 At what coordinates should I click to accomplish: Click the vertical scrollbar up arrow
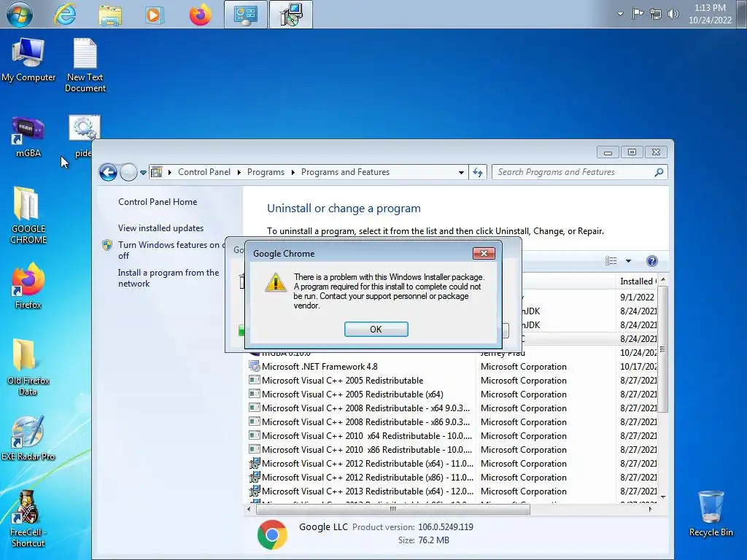coord(662,279)
